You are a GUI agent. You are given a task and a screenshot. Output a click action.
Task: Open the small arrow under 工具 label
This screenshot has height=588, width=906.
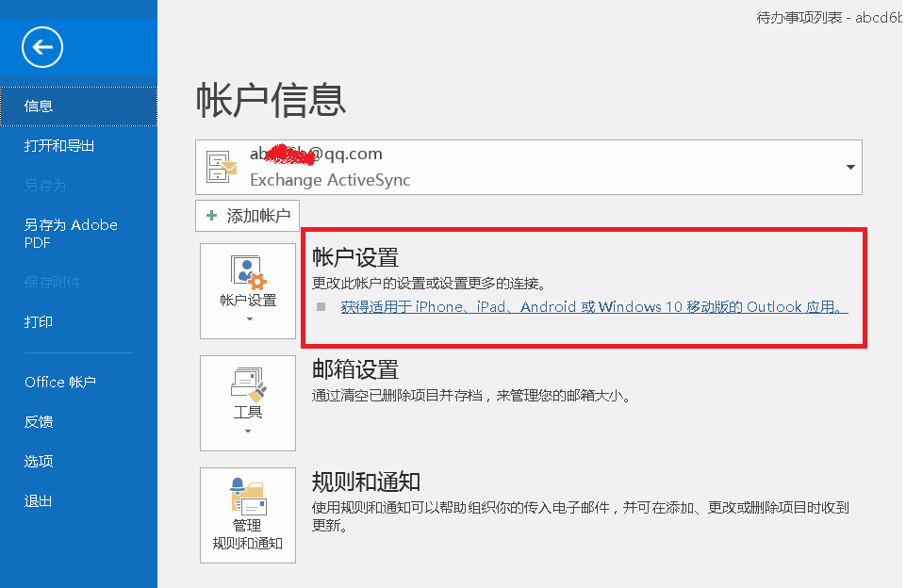(248, 432)
